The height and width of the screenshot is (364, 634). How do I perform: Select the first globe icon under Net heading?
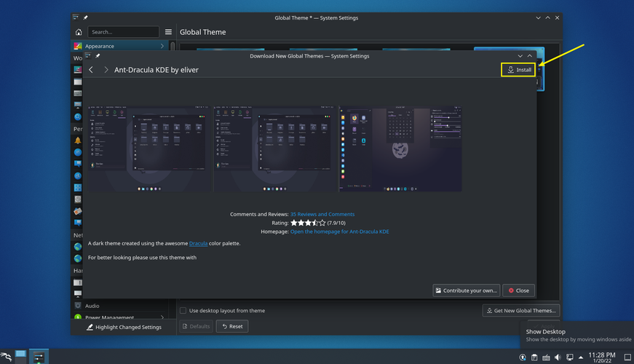click(78, 247)
